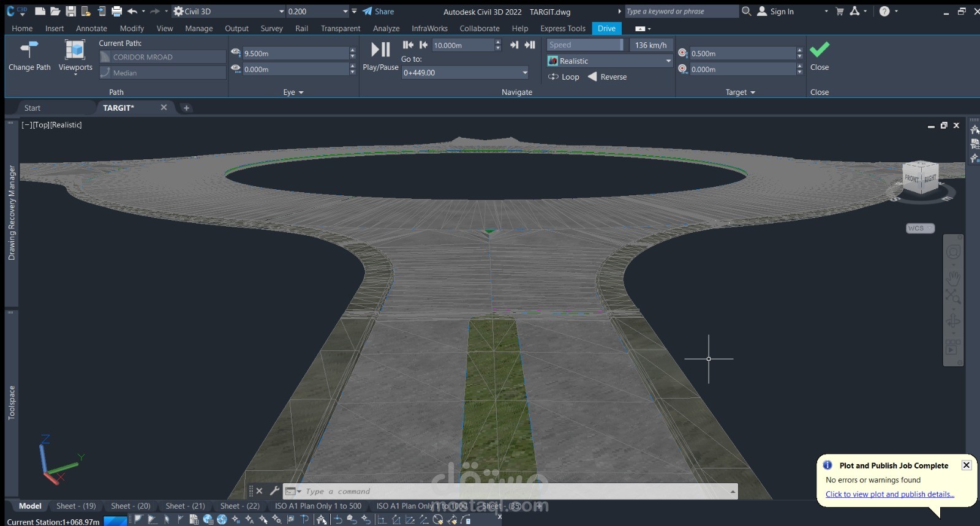Jump to the path end
This screenshot has height=526, width=980.
pyautogui.click(x=530, y=45)
